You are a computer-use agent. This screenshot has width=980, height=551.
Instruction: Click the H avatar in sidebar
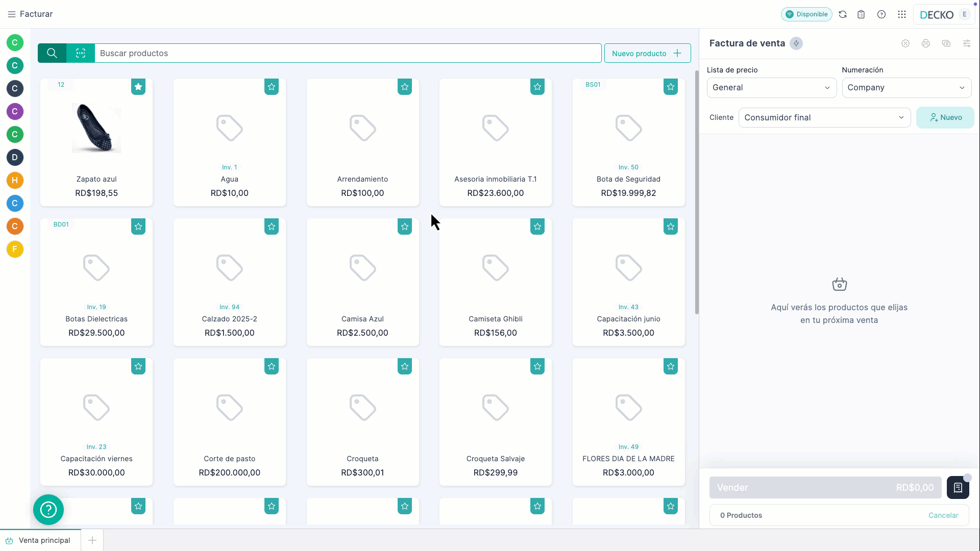point(15,180)
